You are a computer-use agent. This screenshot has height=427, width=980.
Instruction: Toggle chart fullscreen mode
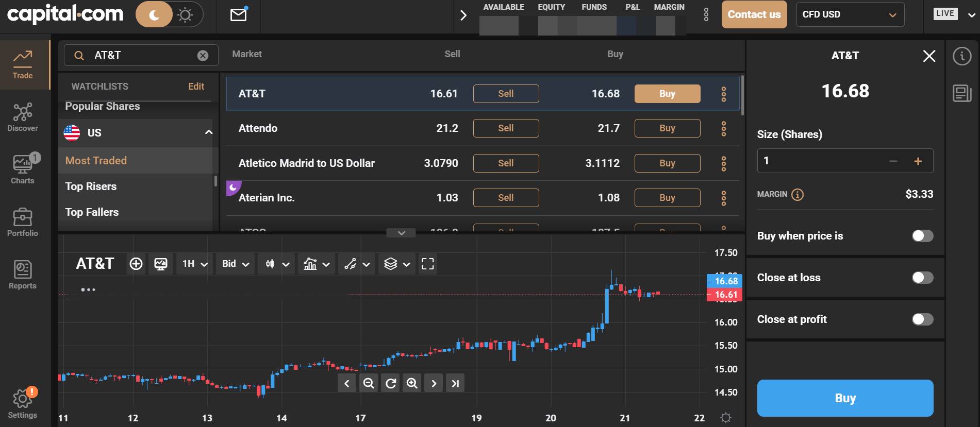coord(428,264)
